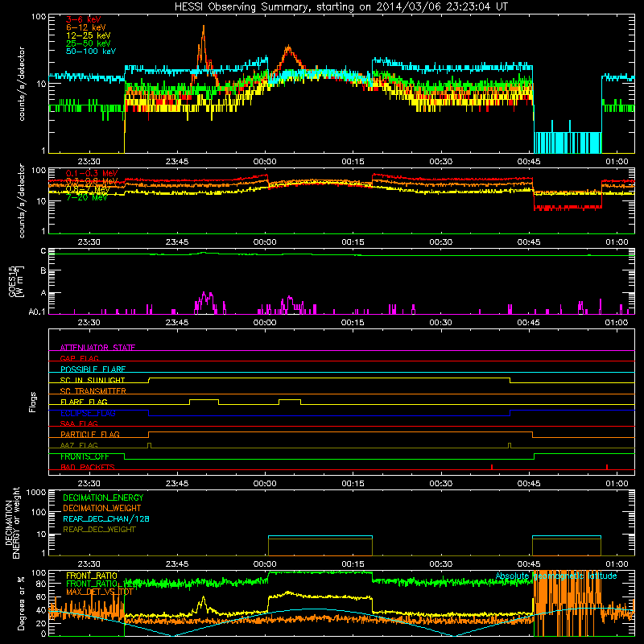Select the SAA_FLAG label
644x644 pixels.
pyautogui.click(x=79, y=423)
